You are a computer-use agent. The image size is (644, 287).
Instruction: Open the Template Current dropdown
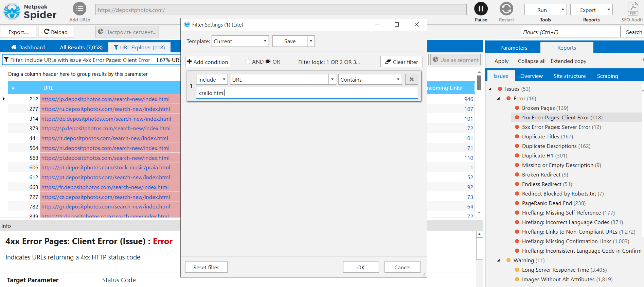[240, 41]
